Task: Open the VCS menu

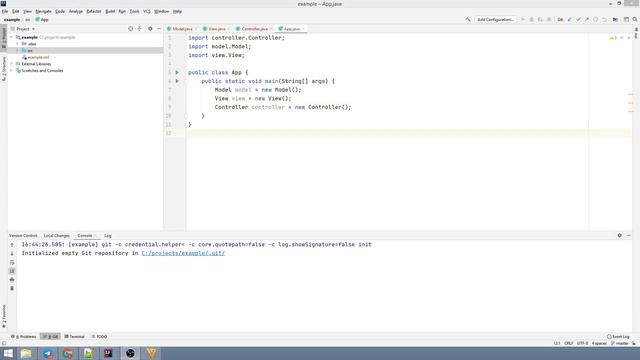Action: pos(147,11)
